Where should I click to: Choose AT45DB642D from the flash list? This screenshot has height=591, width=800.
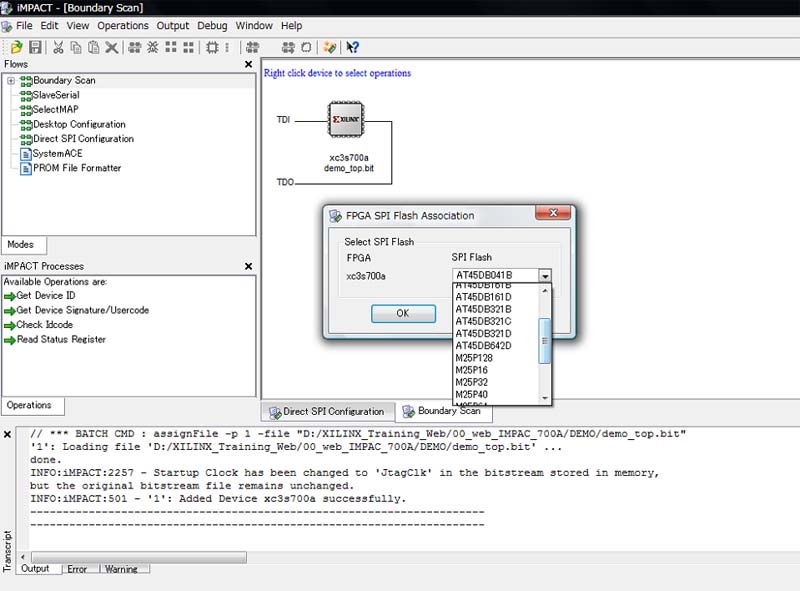(x=495, y=346)
